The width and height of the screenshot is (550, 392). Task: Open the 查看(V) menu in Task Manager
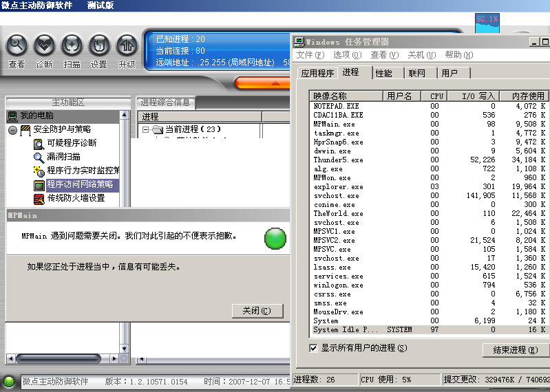click(x=385, y=55)
